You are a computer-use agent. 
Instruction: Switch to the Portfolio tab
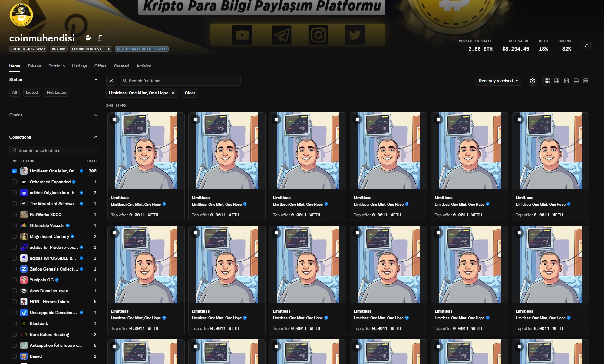tap(57, 66)
